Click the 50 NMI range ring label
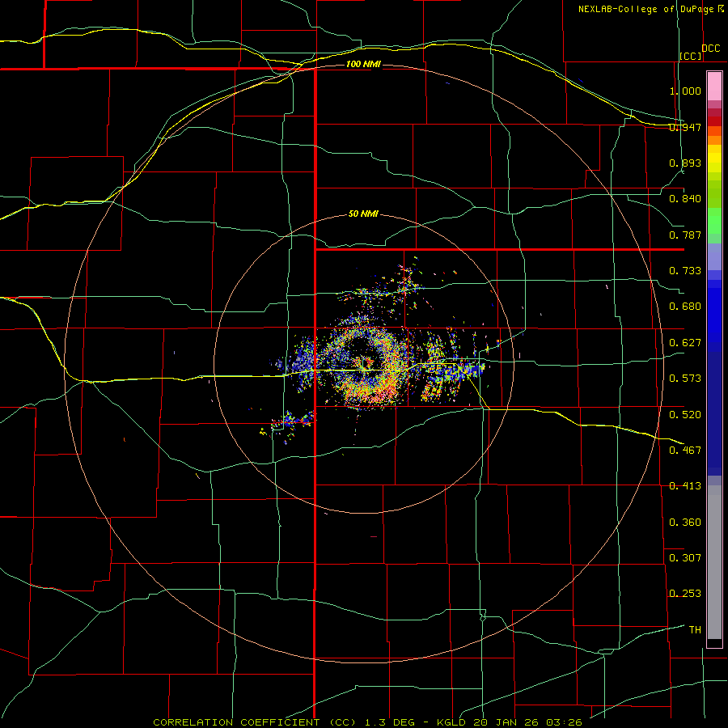Image resolution: width=728 pixels, height=728 pixels. click(x=363, y=214)
